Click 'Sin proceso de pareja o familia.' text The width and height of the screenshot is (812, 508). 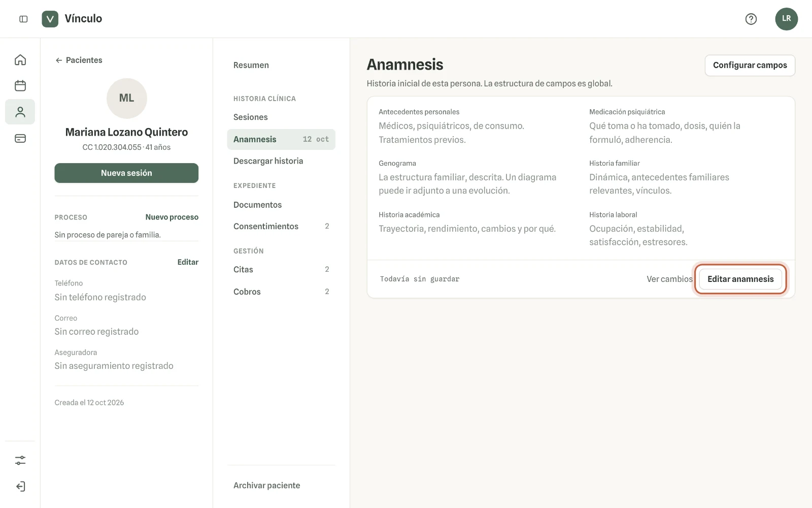(108, 235)
